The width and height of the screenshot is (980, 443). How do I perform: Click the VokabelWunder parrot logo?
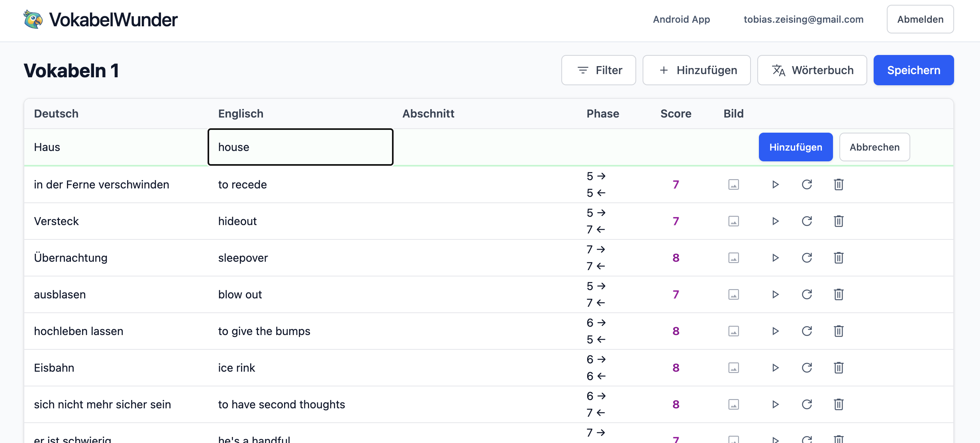coord(33,20)
